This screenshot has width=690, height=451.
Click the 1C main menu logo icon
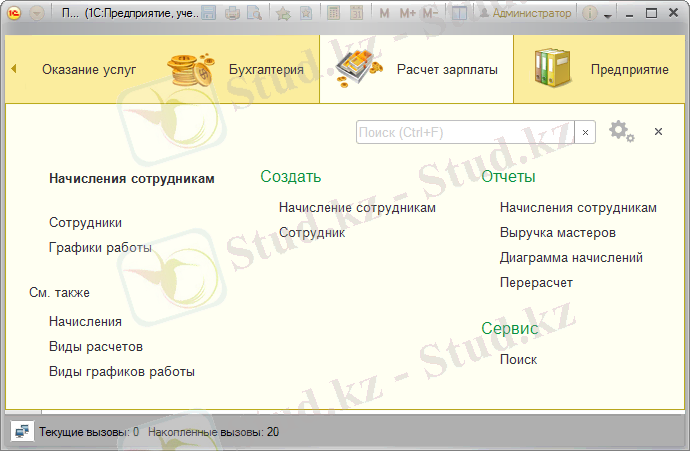pyautogui.click(x=14, y=14)
